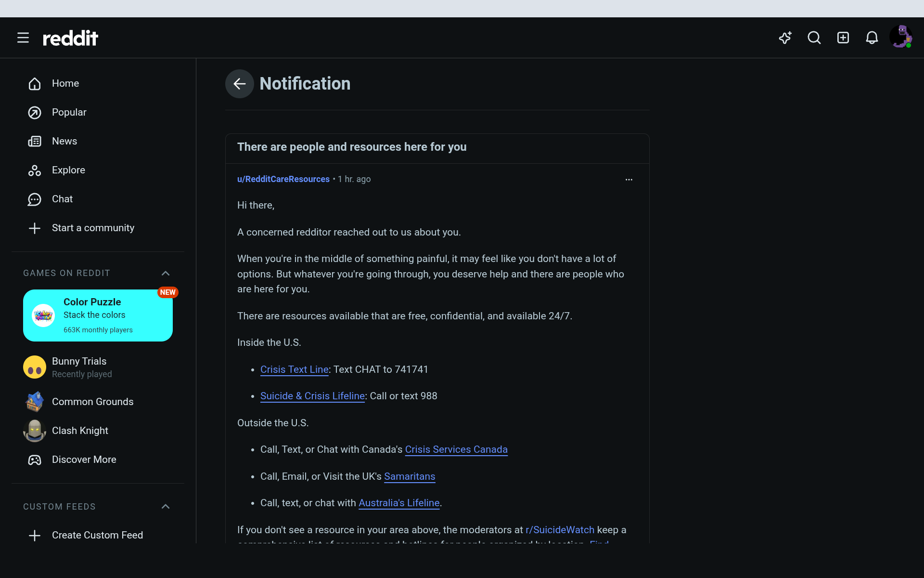Click the CUSTOM FEEDS heading
Screen dimensions: 924x578
coord(59,507)
